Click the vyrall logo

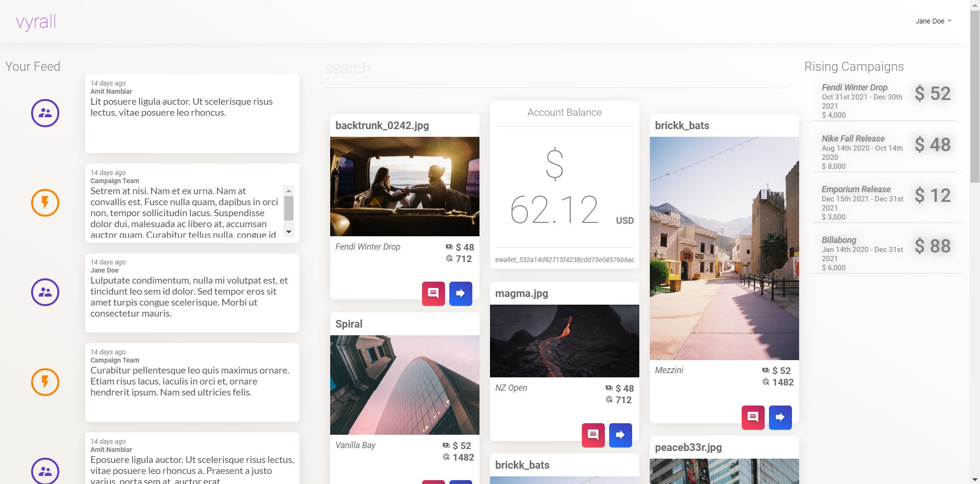pyautogui.click(x=36, y=22)
